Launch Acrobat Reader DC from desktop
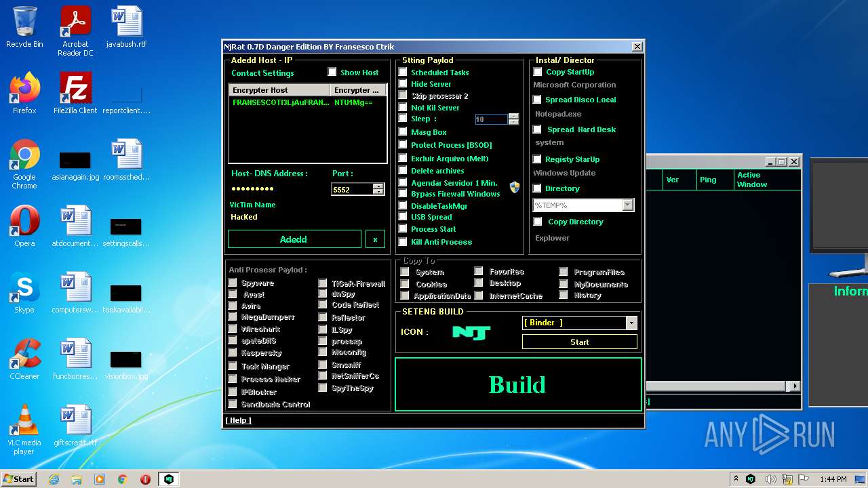This screenshot has width=868, height=488. pos(75,31)
